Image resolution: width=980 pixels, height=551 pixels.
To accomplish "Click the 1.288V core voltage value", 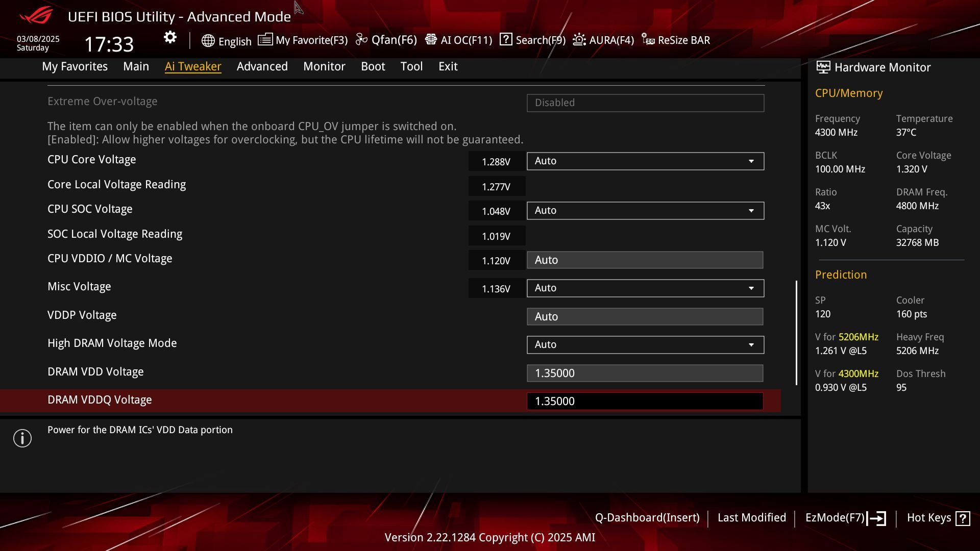I will point(496,162).
